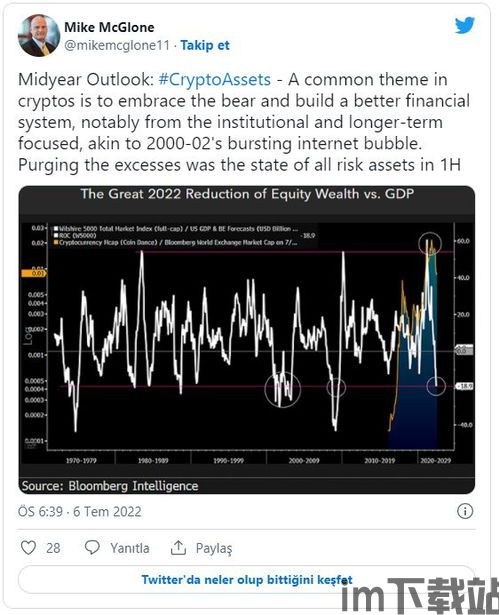Image resolution: width=499 pixels, height=615 pixels.
Task: Click the 28 likes count
Action: pyautogui.click(x=53, y=548)
